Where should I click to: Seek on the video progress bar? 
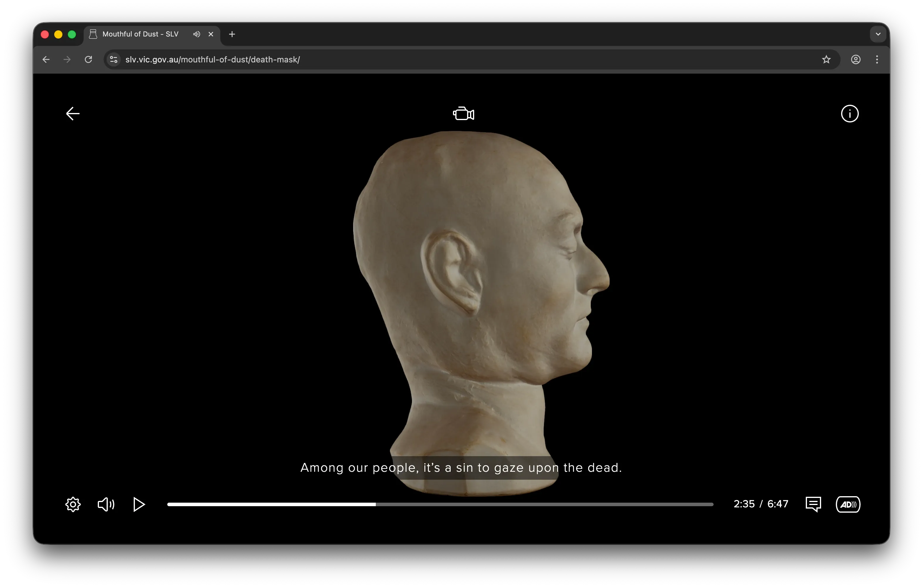tap(440, 504)
